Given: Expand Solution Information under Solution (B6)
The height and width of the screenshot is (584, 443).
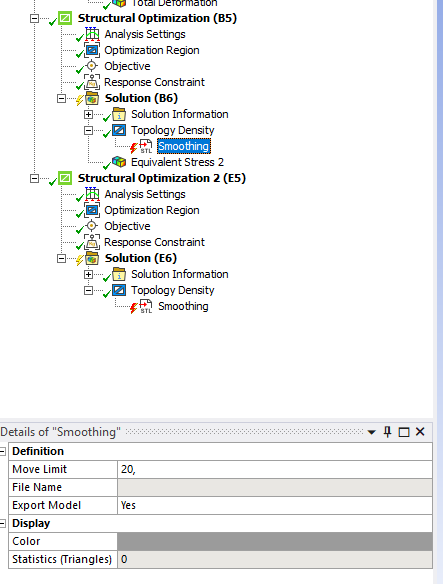Looking at the screenshot, I should point(88,114).
